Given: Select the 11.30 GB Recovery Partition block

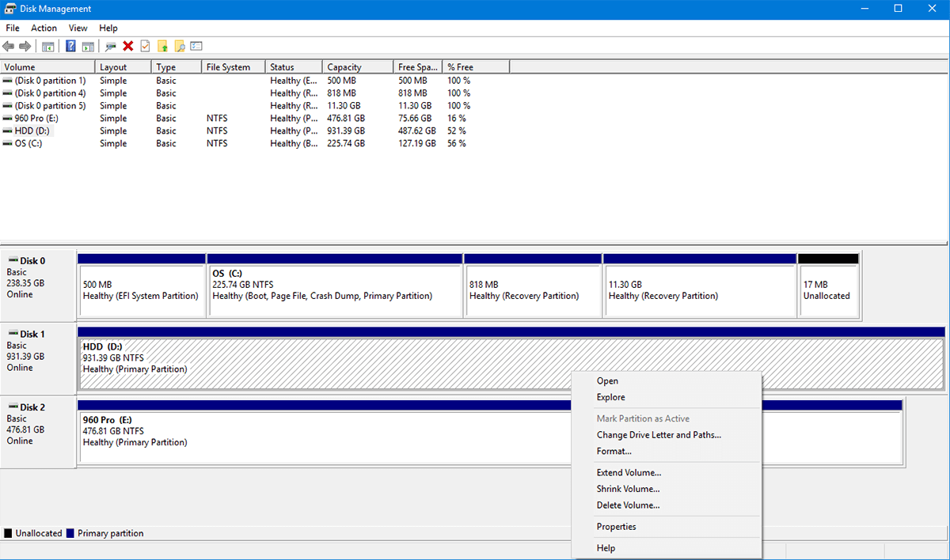Looking at the screenshot, I should pos(700,286).
